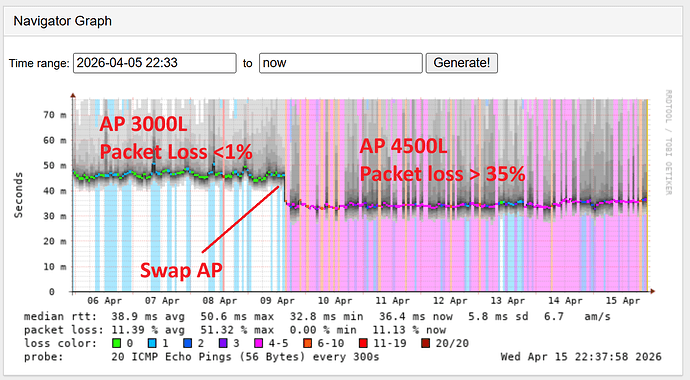Focus the 'now' end time field
The width and height of the screenshot is (690, 380).
click(x=341, y=63)
